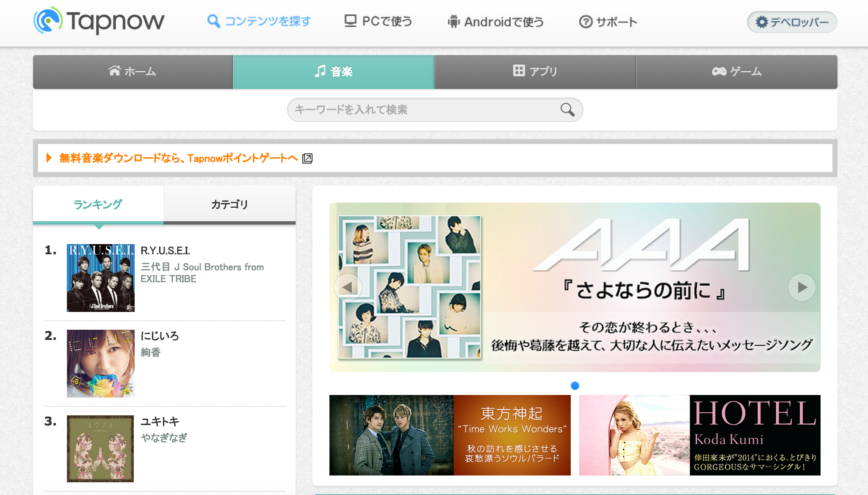Open the サポート help link
The height and width of the screenshot is (495, 868).
pyautogui.click(x=608, y=22)
